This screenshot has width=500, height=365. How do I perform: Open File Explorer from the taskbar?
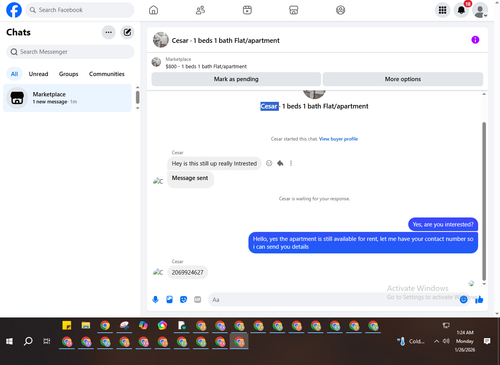click(86, 325)
